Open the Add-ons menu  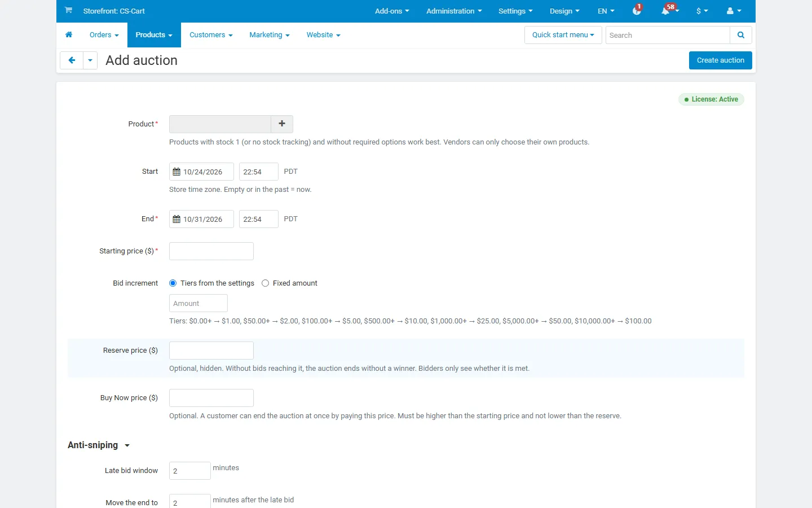(392, 11)
